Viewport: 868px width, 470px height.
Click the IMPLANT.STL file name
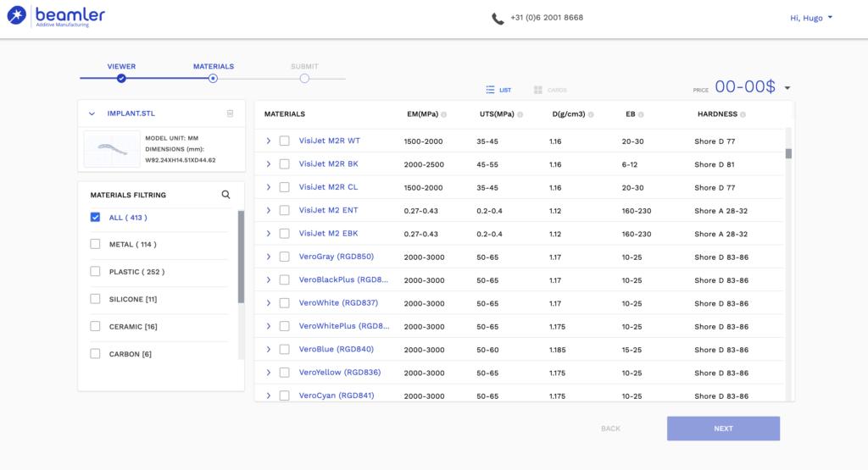tap(131, 113)
